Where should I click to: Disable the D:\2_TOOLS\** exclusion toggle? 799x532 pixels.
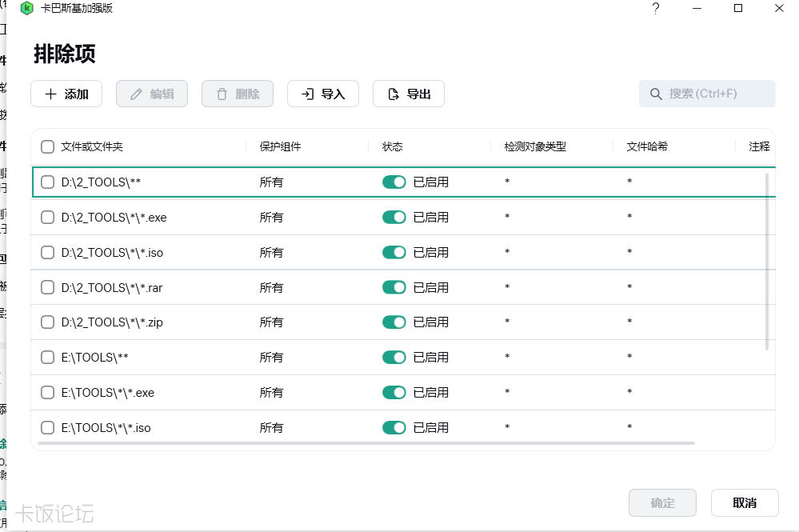(394, 182)
